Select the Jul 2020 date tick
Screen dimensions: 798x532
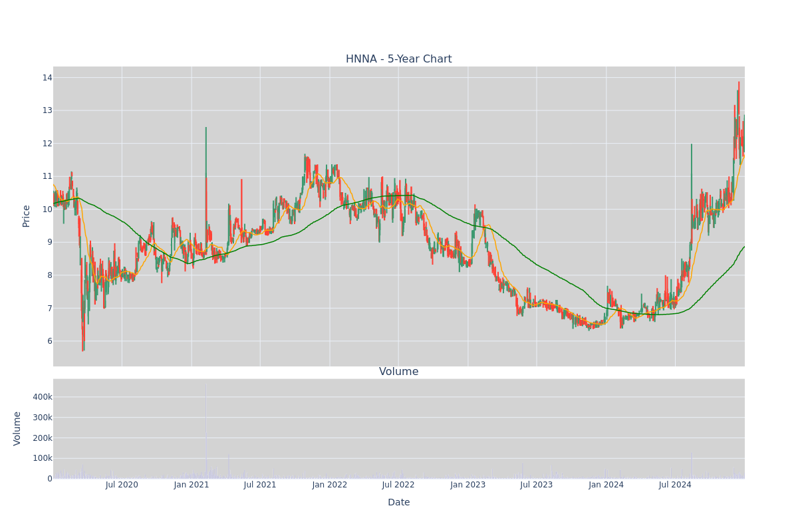pyautogui.click(x=122, y=485)
